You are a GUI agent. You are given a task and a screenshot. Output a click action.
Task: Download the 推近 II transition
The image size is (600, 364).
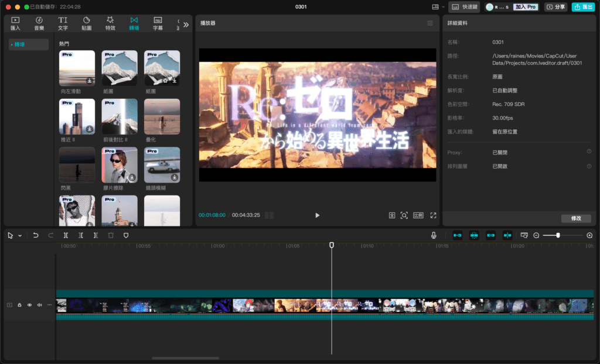click(90, 129)
